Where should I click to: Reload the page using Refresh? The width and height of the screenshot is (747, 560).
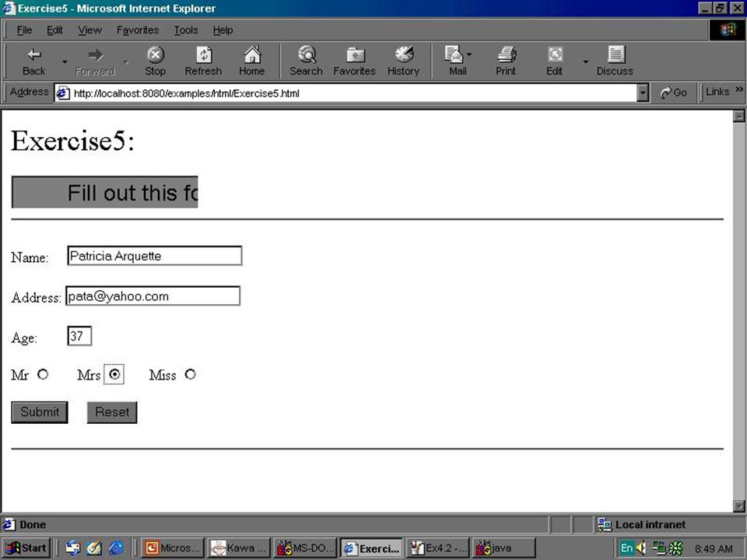(203, 61)
